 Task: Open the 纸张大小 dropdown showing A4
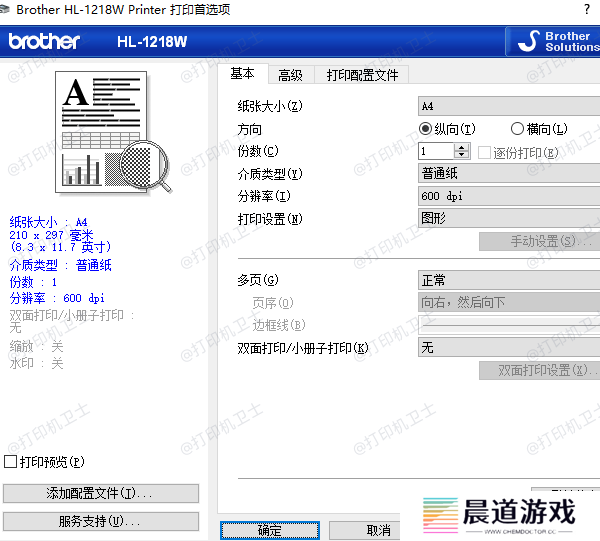click(x=509, y=106)
